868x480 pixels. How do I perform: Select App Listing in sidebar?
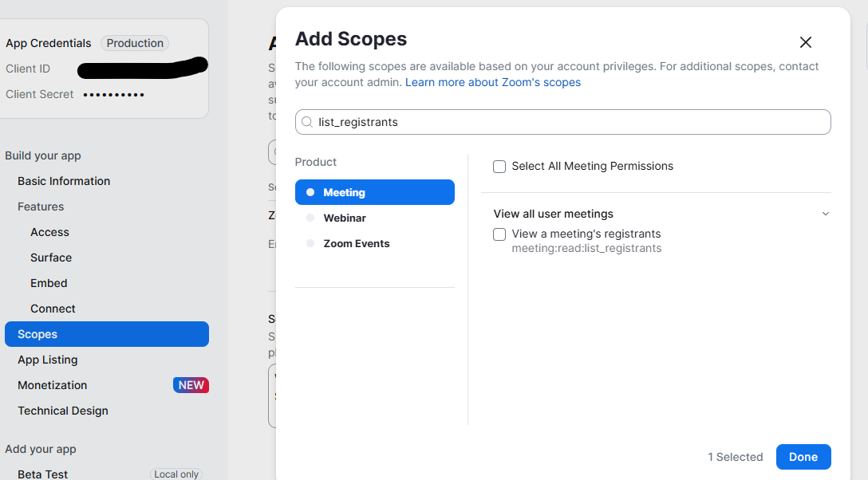coord(47,360)
